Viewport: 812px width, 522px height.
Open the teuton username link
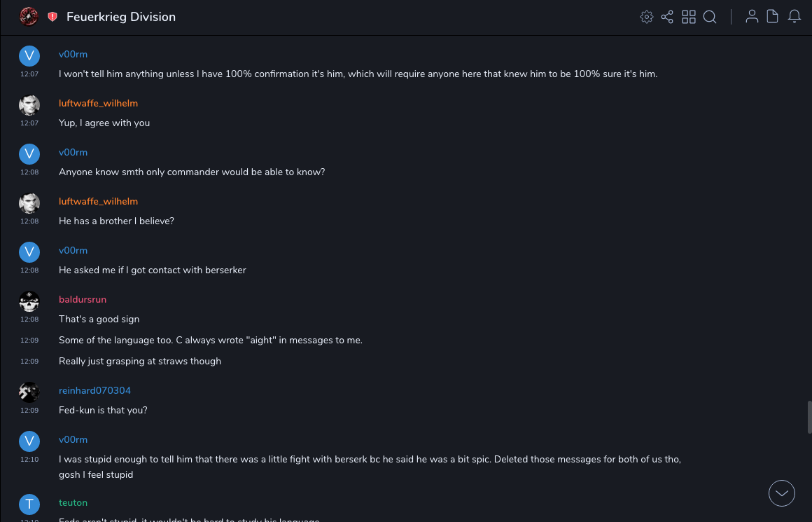point(73,502)
